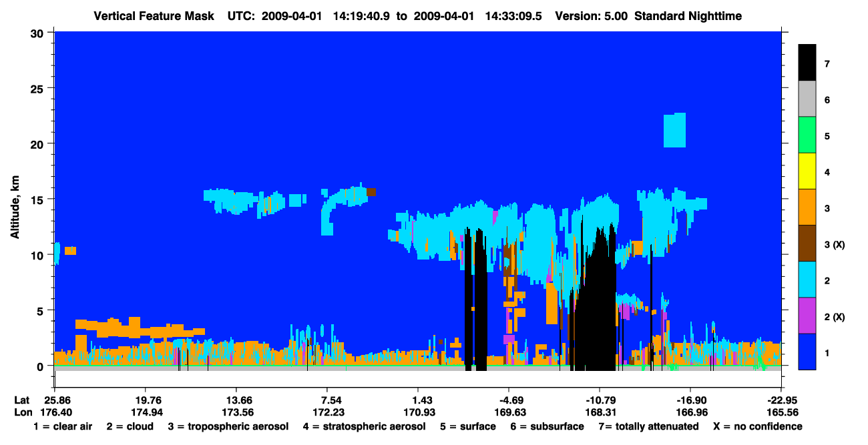The width and height of the screenshot is (868, 445).
Task: Click the isolated cyan cloud patch near 21 km
Action: point(674,130)
